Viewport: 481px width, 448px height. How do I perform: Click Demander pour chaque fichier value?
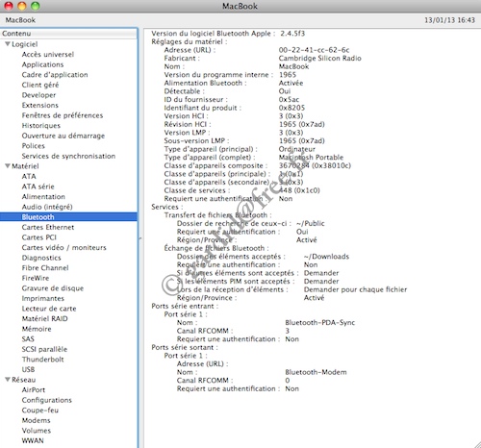point(355,289)
